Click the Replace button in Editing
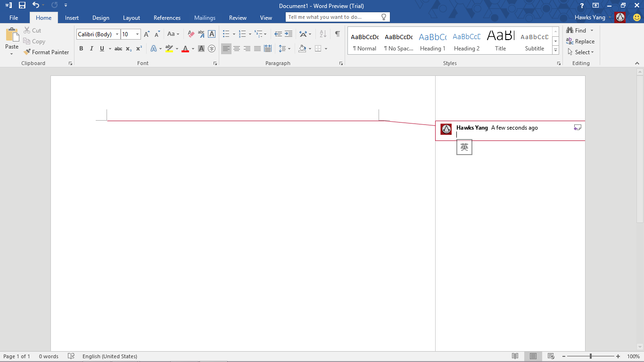This screenshot has width=644, height=362. coord(580,41)
